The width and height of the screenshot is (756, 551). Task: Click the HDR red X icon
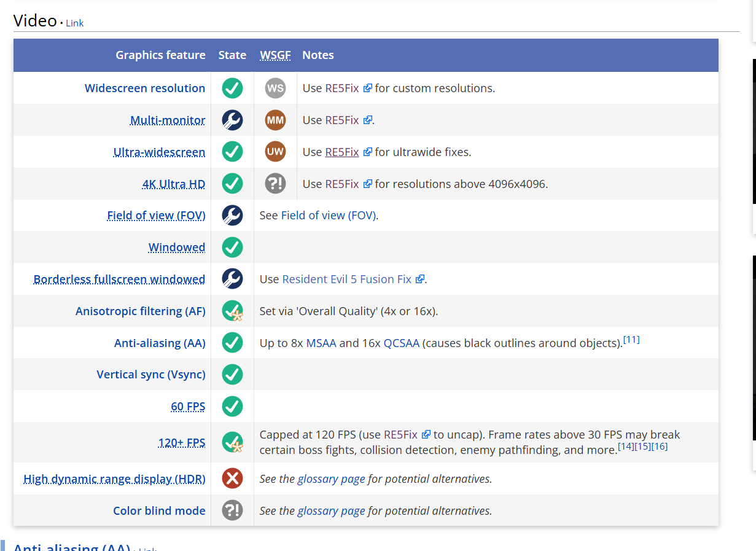pyautogui.click(x=232, y=479)
